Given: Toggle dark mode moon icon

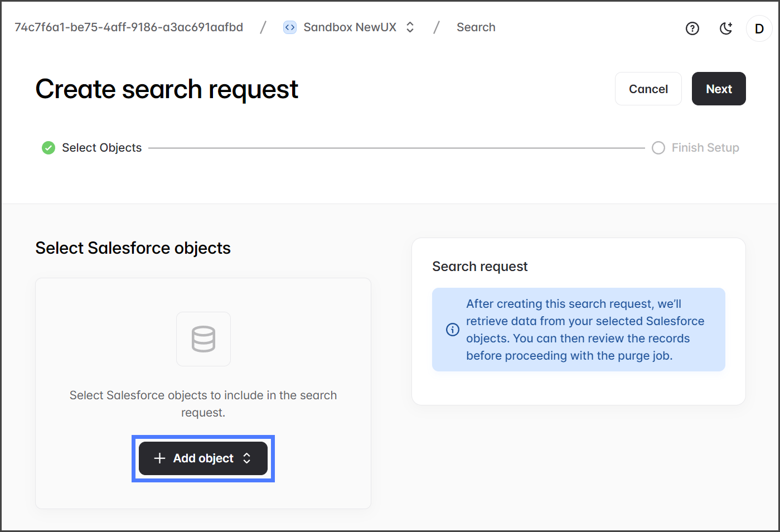Looking at the screenshot, I should [x=725, y=28].
